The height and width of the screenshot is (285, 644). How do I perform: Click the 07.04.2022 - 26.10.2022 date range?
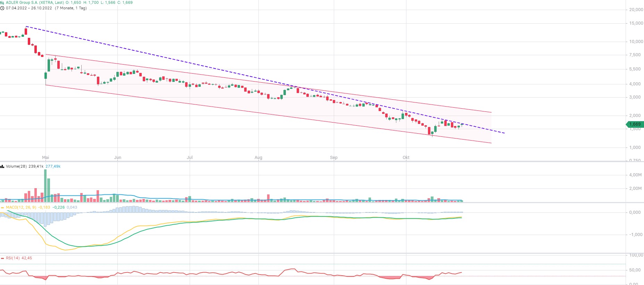[29, 8]
